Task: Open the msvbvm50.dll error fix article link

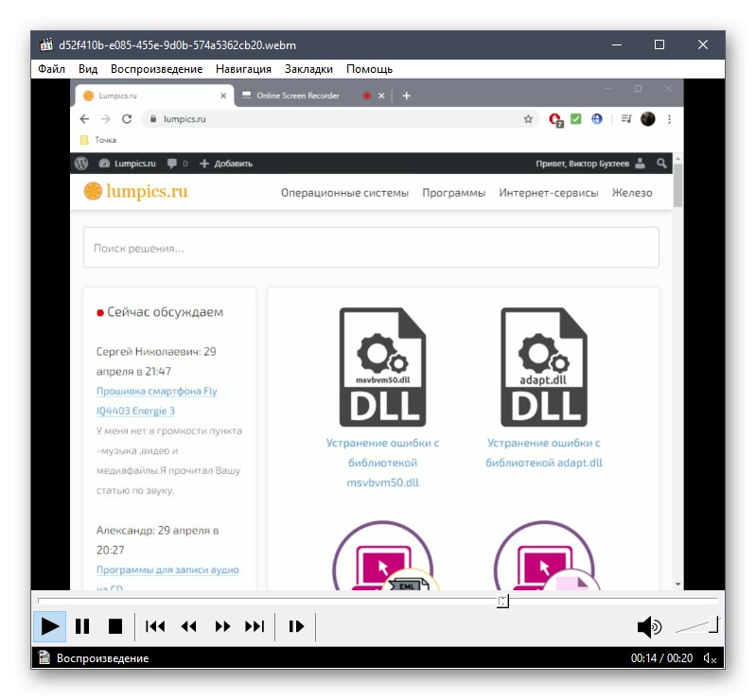Action: [x=382, y=463]
